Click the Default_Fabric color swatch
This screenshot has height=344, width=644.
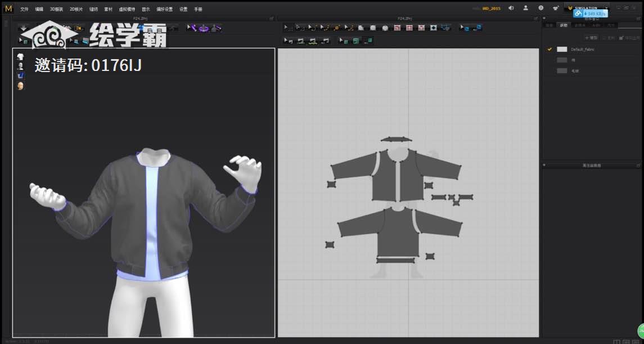tap(562, 49)
